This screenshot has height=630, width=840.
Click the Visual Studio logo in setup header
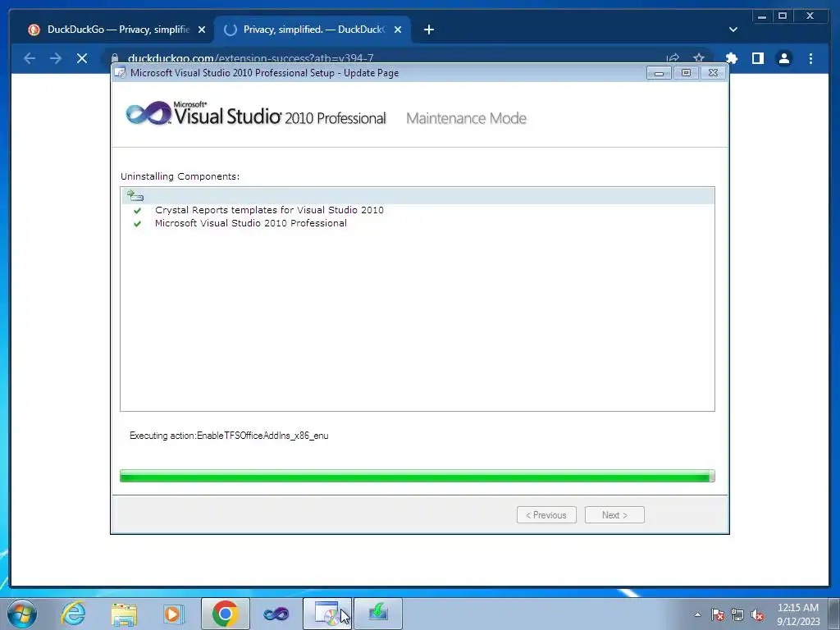pos(256,113)
